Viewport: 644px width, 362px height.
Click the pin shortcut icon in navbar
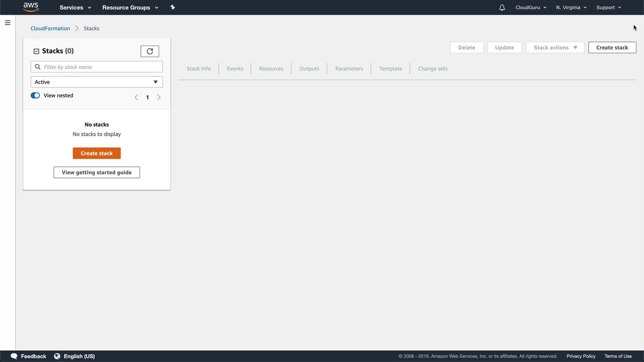point(173,7)
